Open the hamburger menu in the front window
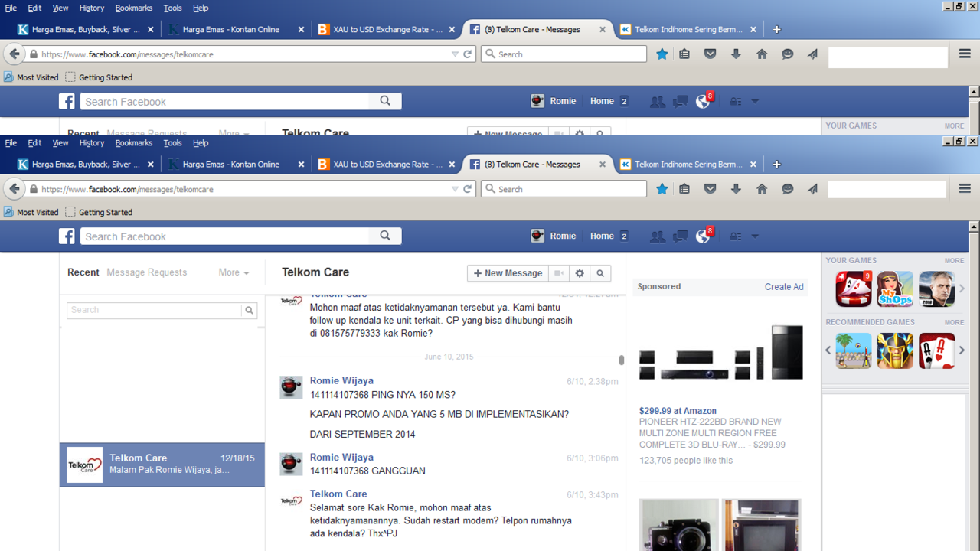Image resolution: width=980 pixels, height=551 pixels. (x=965, y=188)
